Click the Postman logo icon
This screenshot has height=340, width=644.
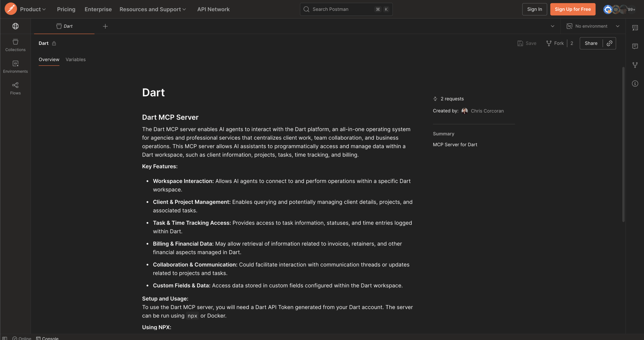pyautogui.click(x=11, y=9)
